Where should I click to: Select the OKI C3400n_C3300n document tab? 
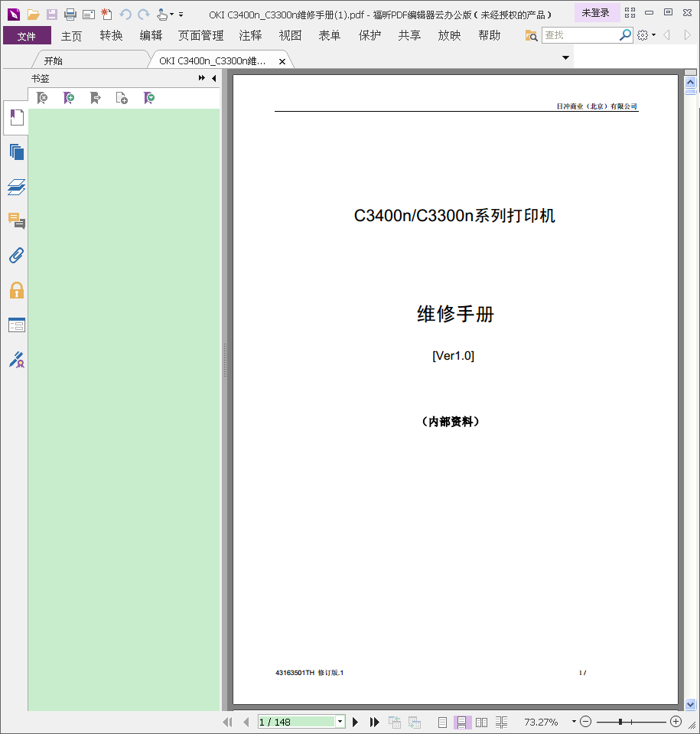tap(213, 61)
